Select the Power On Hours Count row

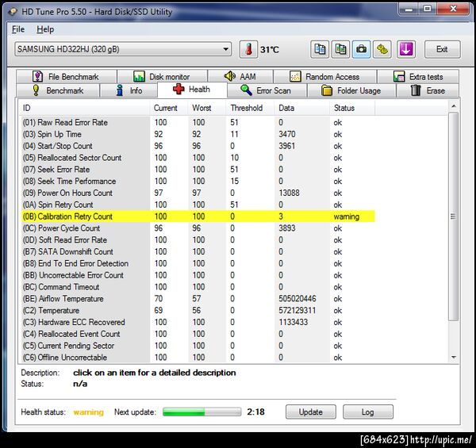pyautogui.click(x=198, y=193)
